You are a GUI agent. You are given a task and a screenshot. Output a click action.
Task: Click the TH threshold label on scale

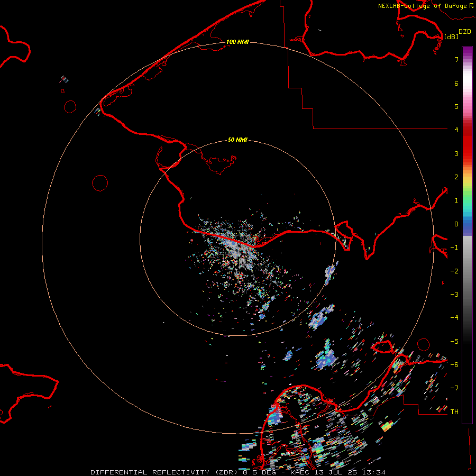pyautogui.click(x=454, y=412)
